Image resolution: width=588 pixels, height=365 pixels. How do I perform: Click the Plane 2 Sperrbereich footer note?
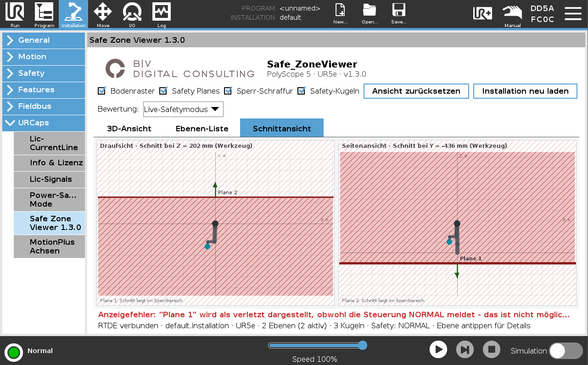(383, 301)
